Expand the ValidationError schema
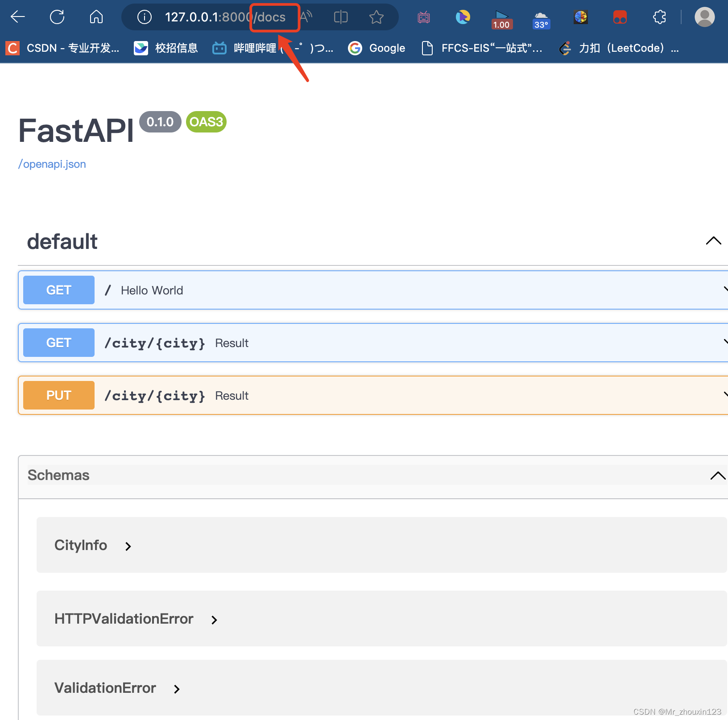Image resolution: width=728 pixels, height=720 pixels. pos(177,689)
